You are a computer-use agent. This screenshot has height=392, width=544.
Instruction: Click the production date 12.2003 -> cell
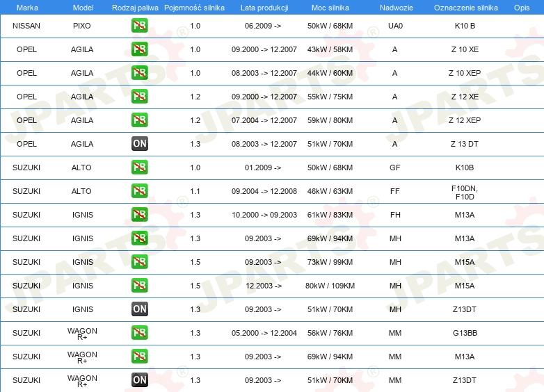coord(264,285)
